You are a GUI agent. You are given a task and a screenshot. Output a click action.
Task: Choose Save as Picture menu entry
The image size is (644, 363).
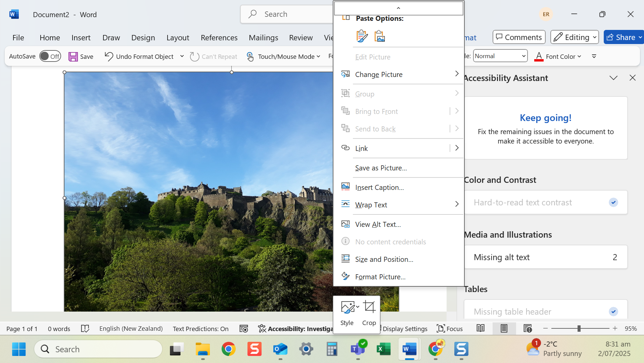click(399, 168)
